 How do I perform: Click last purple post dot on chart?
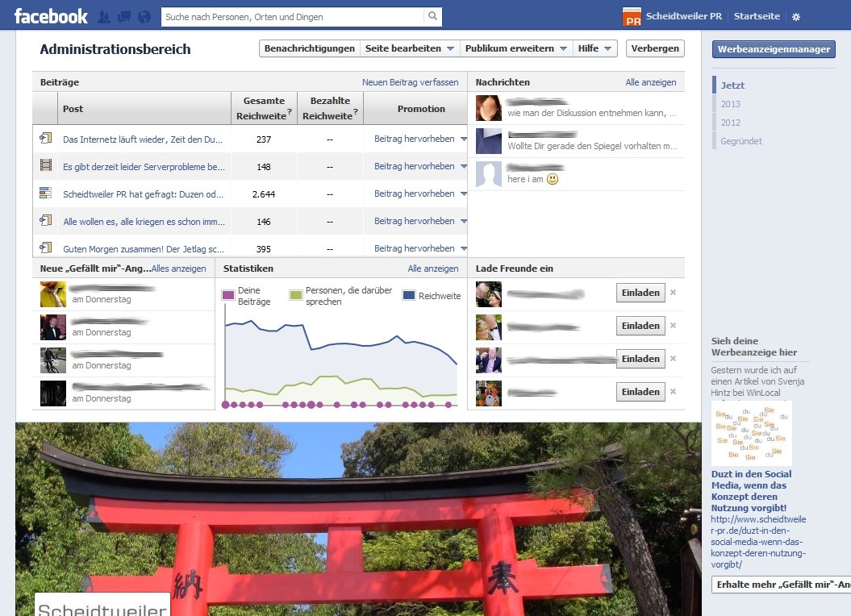coord(448,405)
